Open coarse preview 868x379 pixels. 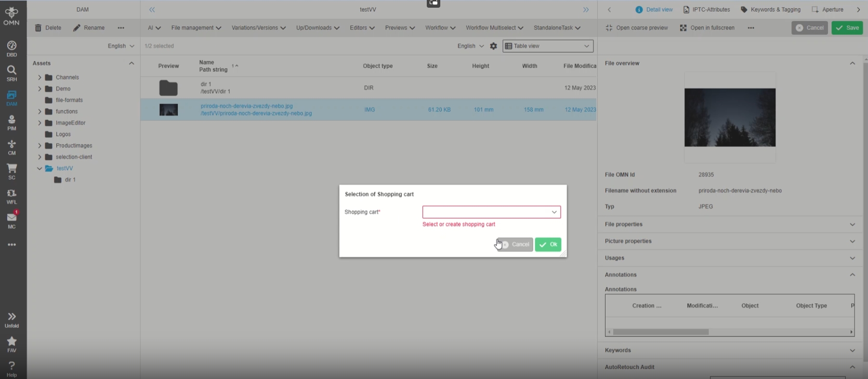(637, 28)
